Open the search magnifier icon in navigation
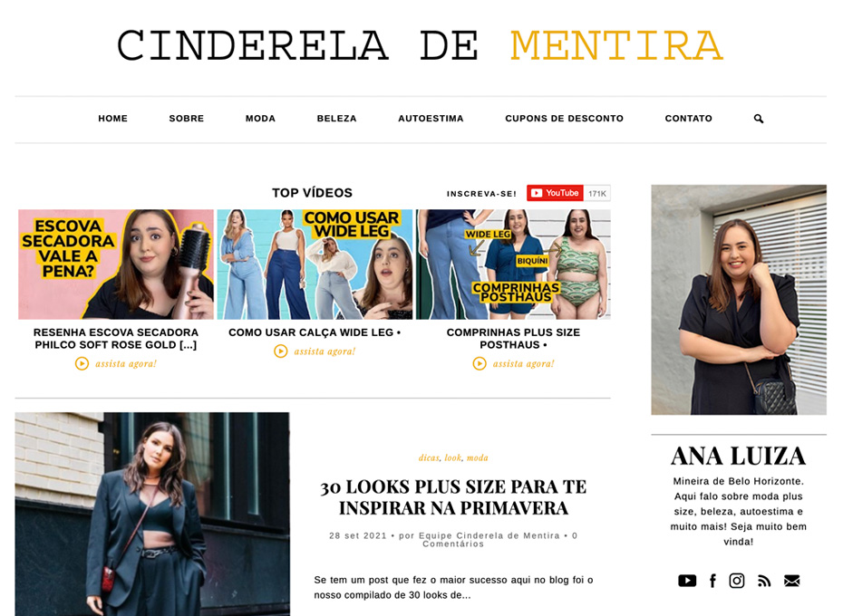843x616 pixels. pyautogui.click(x=759, y=119)
